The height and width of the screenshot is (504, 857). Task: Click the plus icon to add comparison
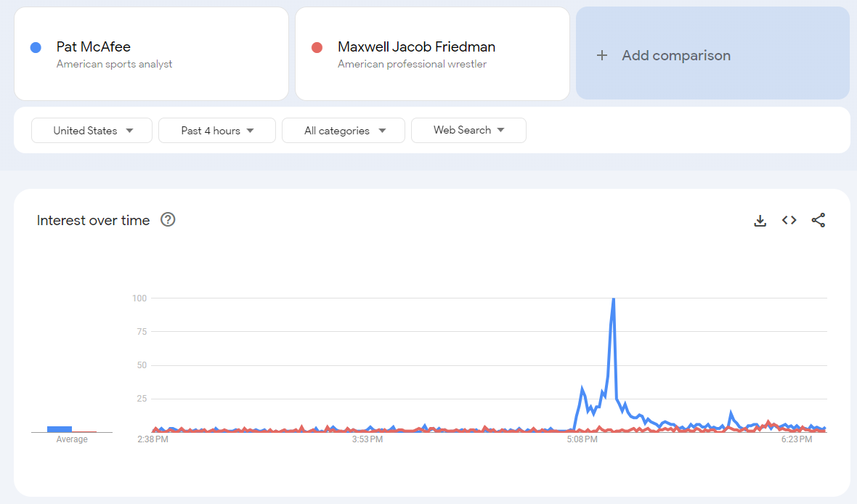coord(601,55)
